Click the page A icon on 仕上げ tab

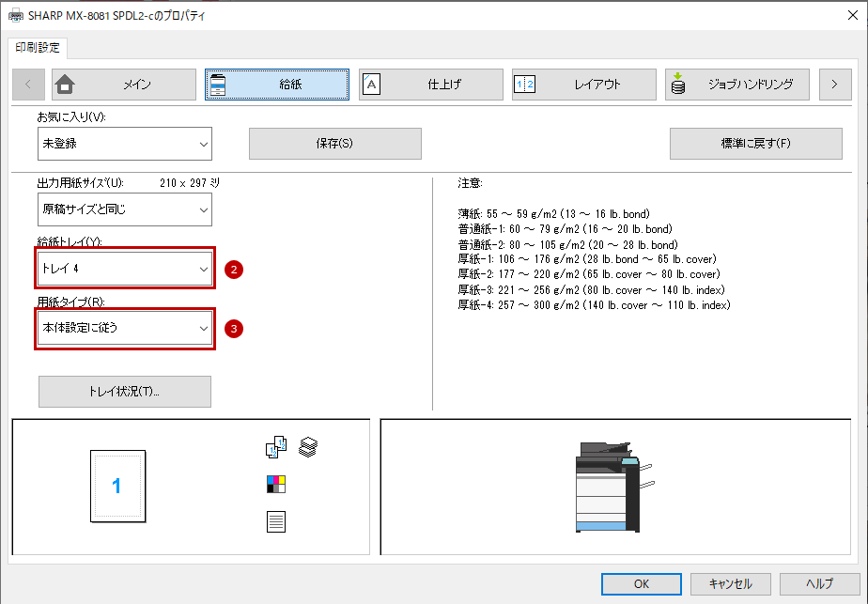tap(371, 85)
